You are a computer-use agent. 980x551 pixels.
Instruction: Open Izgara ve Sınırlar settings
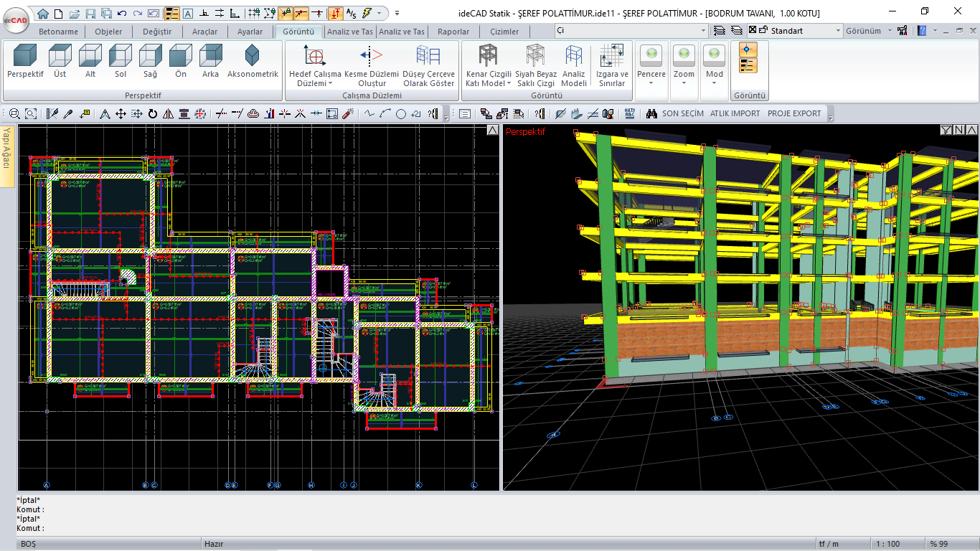613,66
